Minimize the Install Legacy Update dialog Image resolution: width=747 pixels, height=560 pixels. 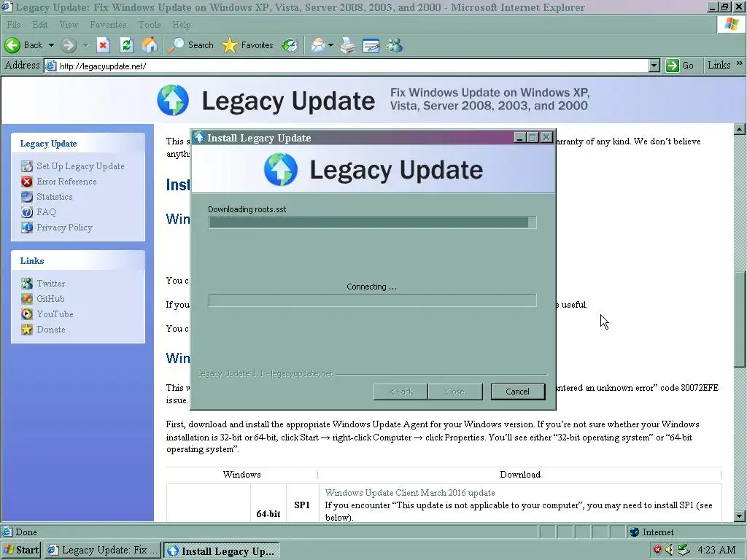(520, 138)
